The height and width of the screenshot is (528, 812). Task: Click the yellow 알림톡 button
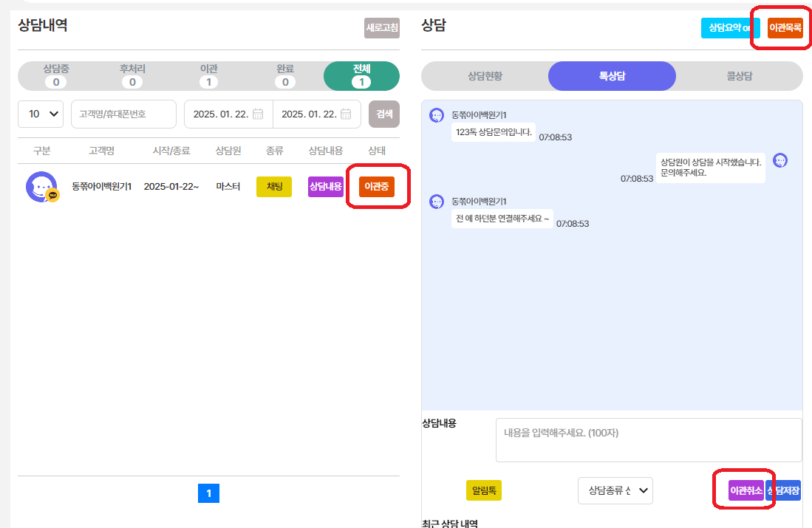484,490
